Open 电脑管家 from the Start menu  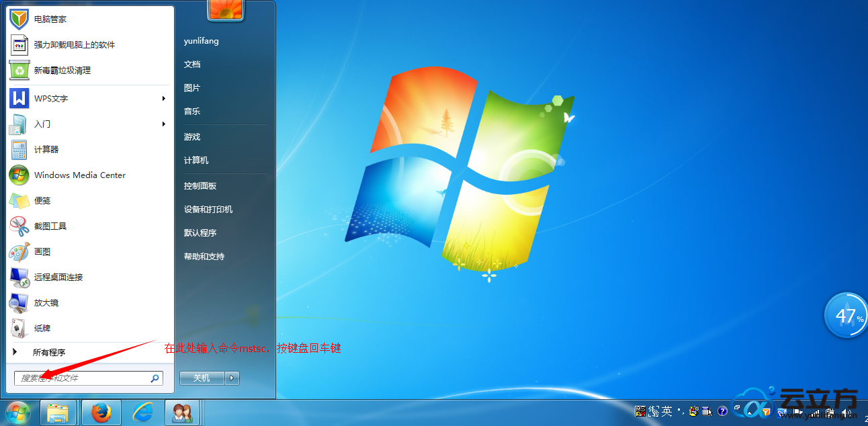90,19
